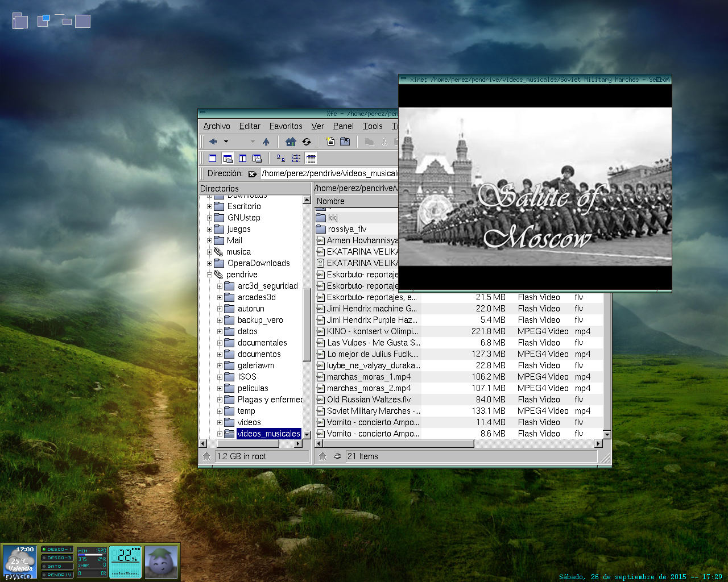
Task: Create a new folder
Action: click(x=345, y=142)
